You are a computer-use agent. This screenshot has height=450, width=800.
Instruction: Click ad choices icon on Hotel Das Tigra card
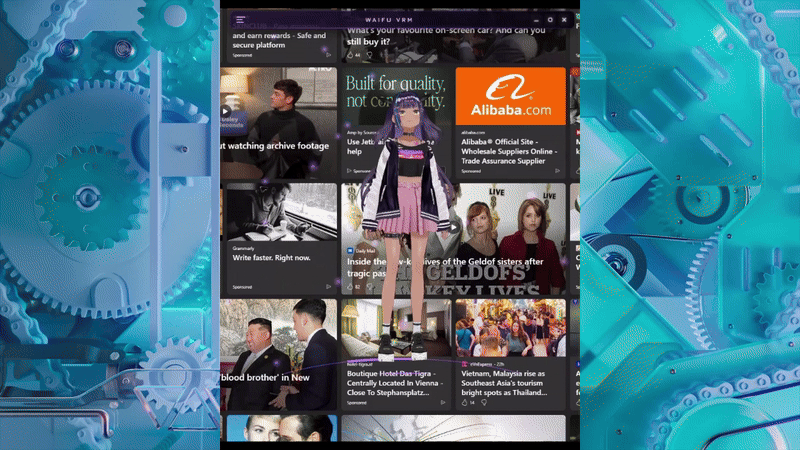click(443, 403)
